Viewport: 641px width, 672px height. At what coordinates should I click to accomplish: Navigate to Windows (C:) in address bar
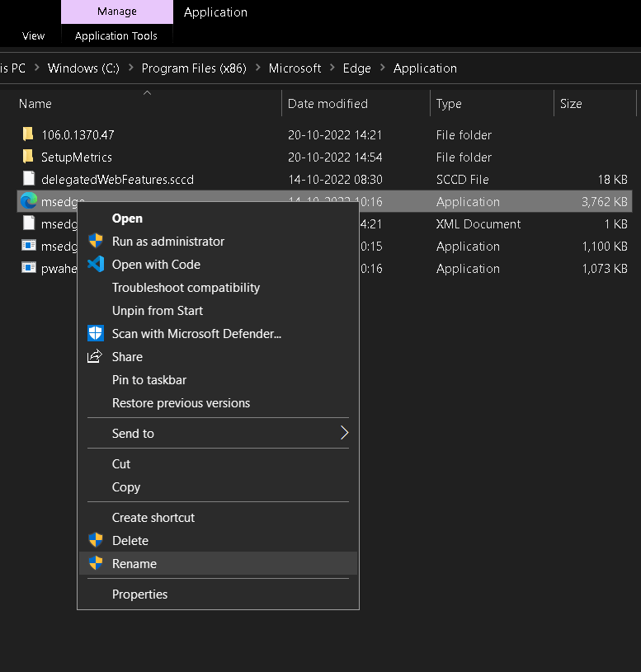pos(83,68)
